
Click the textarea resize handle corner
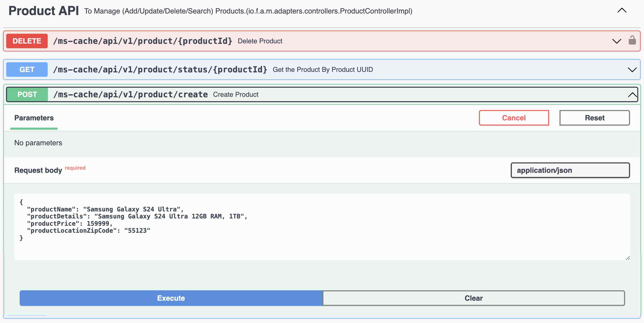click(x=627, y=258)
